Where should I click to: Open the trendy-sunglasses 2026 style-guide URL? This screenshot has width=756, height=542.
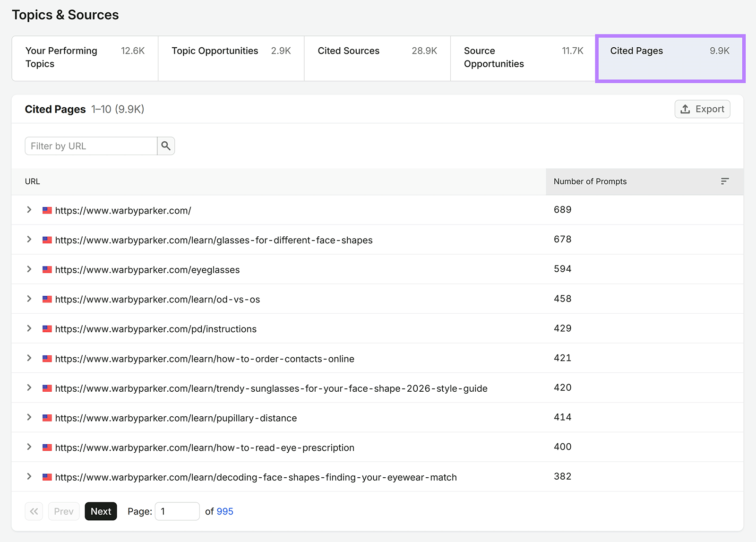click(x=271, y=388)
